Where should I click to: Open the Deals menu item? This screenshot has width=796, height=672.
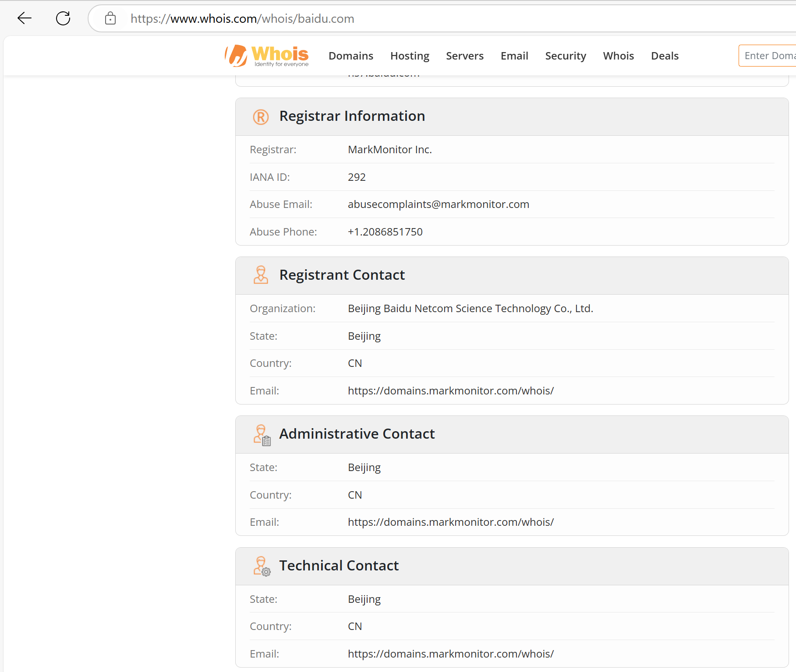(x=665, y=56)
